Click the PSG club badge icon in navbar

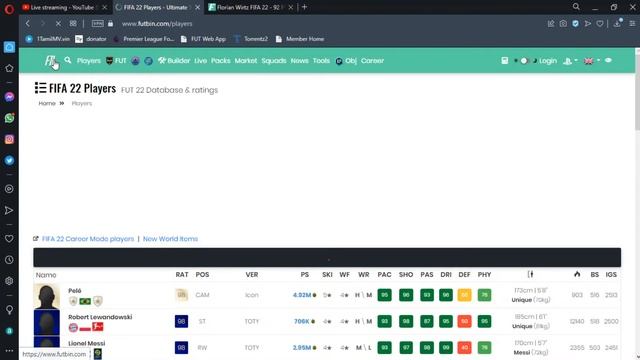(136, 61)
